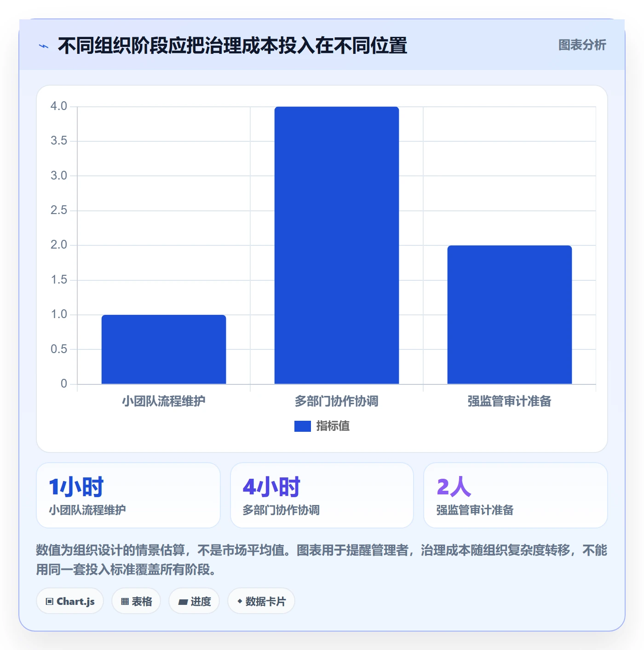Click the y-axis value 1.0
This screenshot has height=650, width=644.
[59, 314]
